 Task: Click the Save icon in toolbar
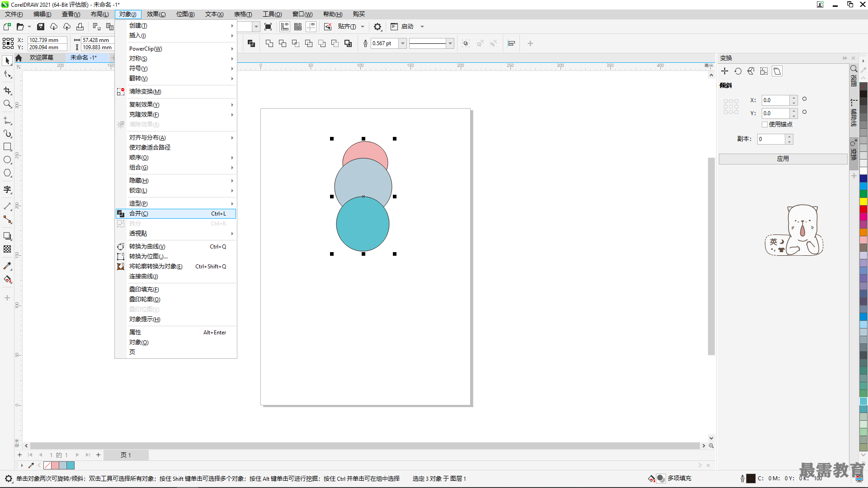41,27
